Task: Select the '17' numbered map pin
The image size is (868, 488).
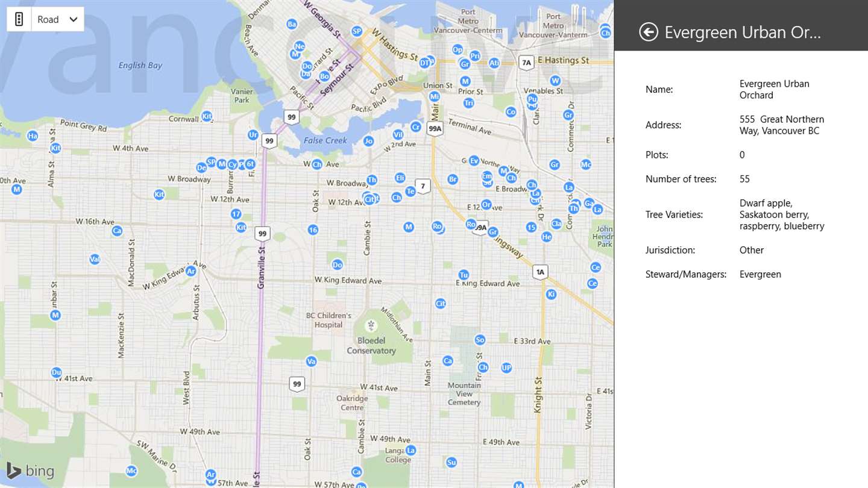Action: [x=236, y=214]
